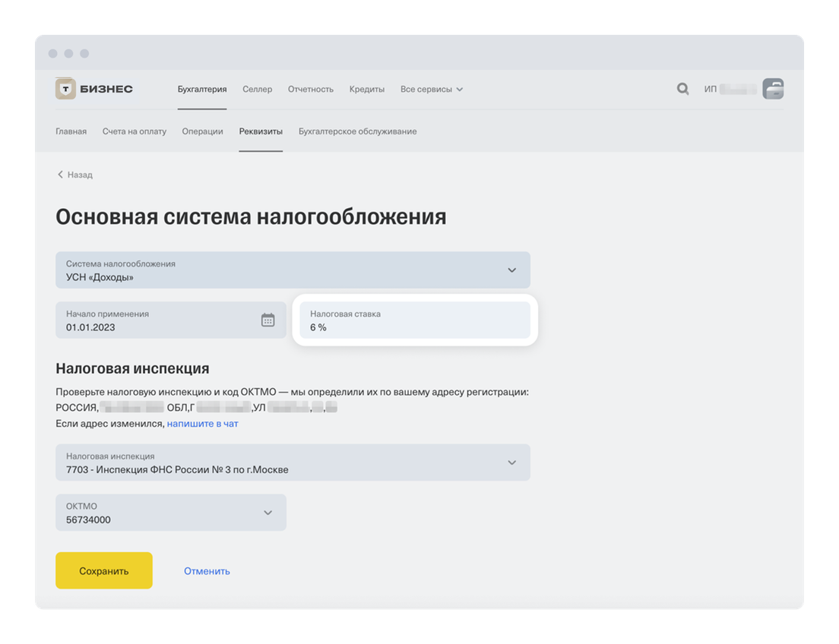Go to Отчетность in top navigation

point(310,89)
